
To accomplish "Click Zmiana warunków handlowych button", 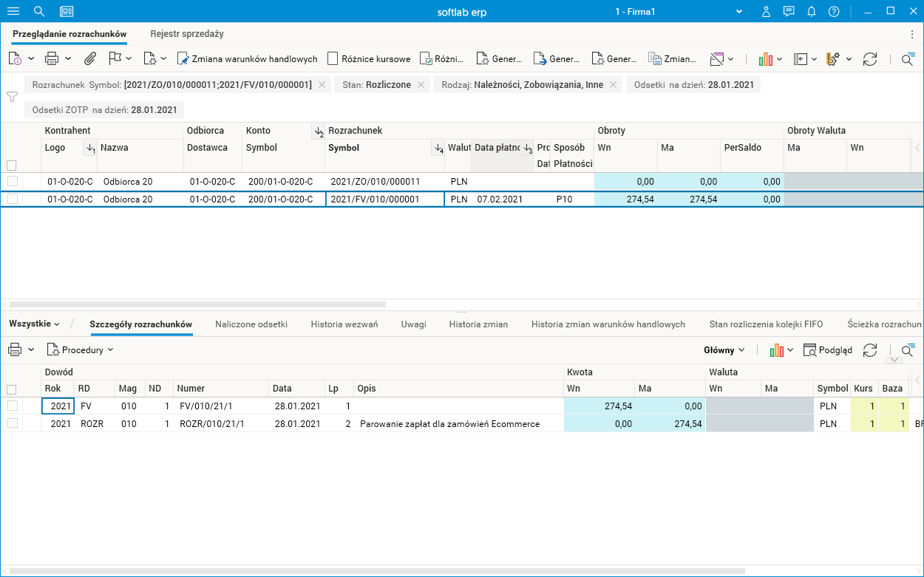I will coord(247,59).
